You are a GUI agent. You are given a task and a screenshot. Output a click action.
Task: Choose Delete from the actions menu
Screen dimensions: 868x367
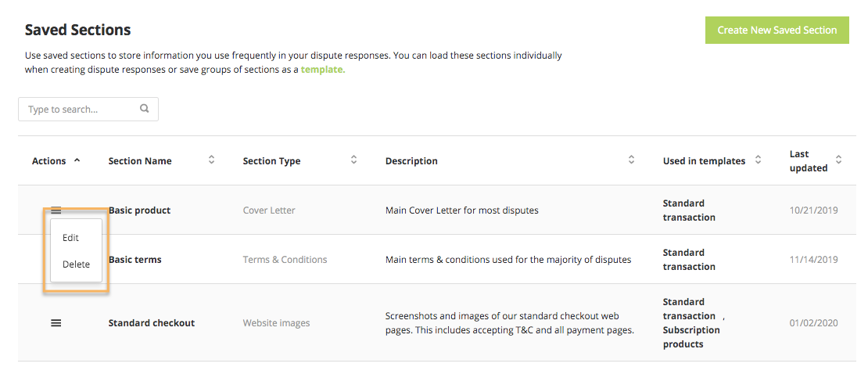[x=76, y=264]
